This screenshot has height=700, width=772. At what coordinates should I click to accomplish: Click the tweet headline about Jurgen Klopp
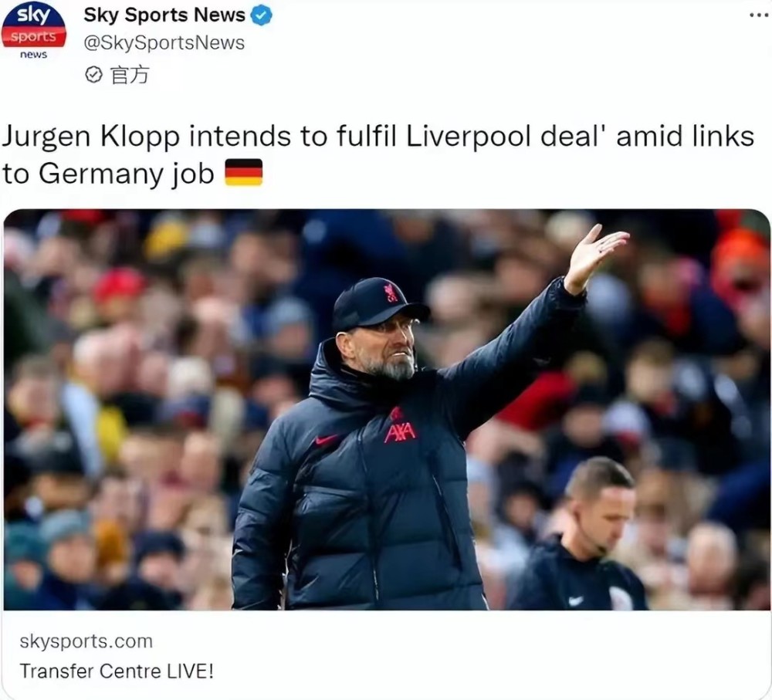coord(378,154)
